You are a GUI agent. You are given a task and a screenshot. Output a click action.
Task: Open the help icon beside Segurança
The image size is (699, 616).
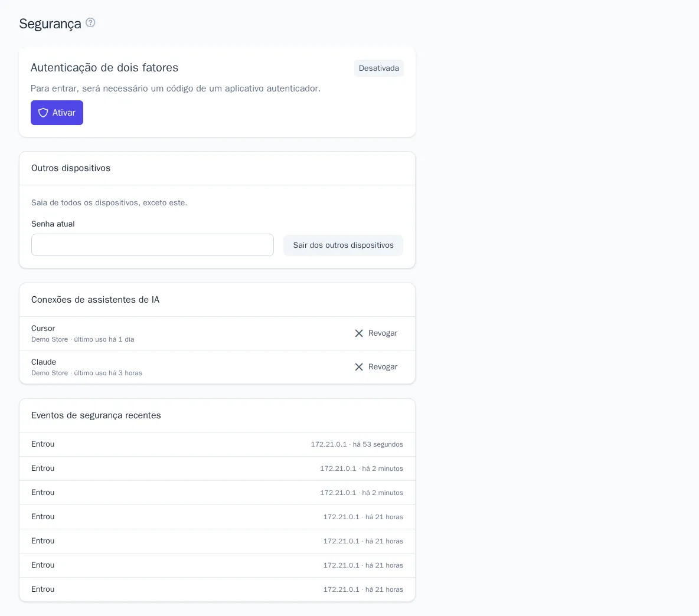pos(90,22)
